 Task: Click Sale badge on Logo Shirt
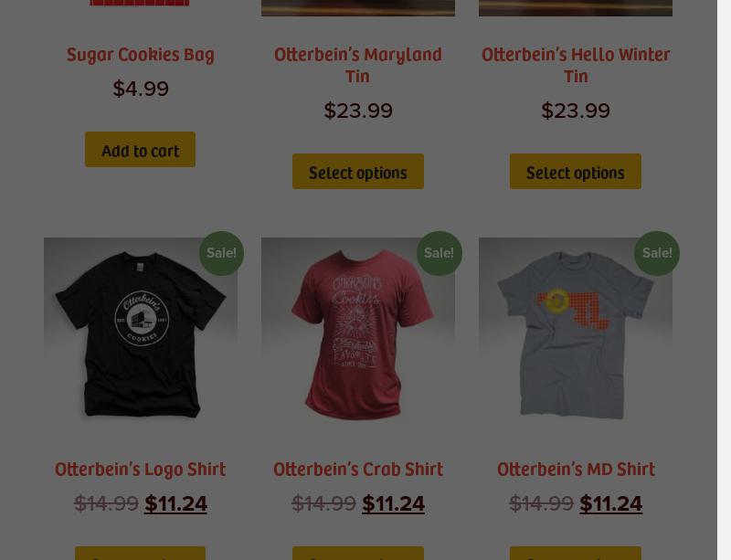pyautogui.click(x=221, y=253)
